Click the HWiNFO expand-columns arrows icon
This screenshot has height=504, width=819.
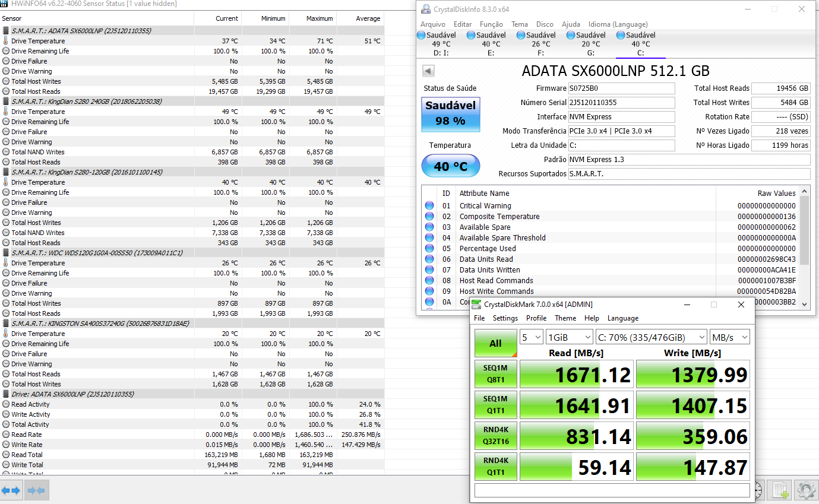coord(11,490)
